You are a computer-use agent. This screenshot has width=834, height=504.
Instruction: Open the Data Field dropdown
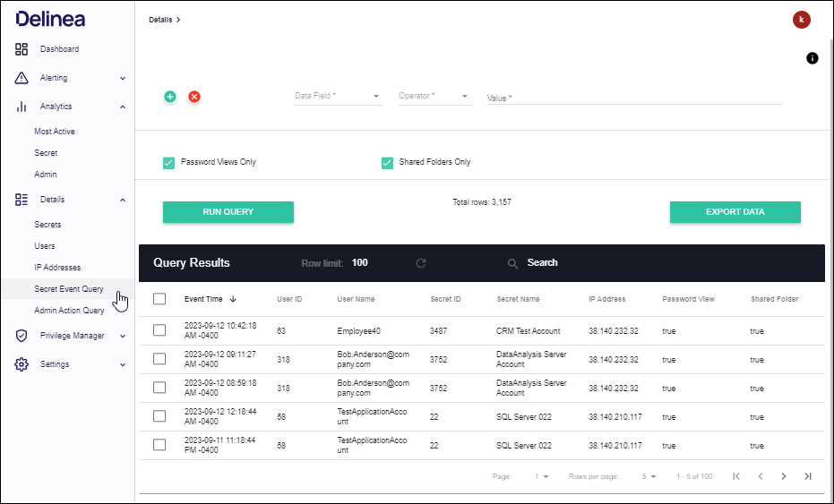339,96
